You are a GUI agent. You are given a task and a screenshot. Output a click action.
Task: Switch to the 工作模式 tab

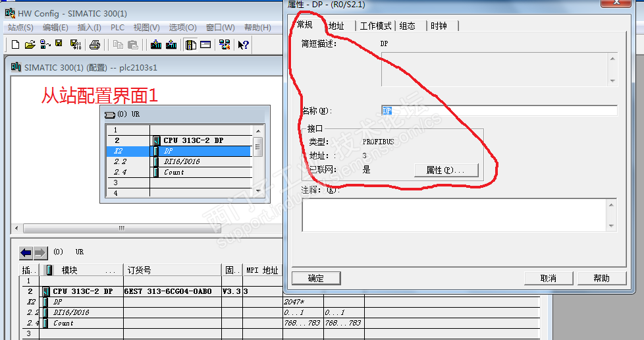375,26
